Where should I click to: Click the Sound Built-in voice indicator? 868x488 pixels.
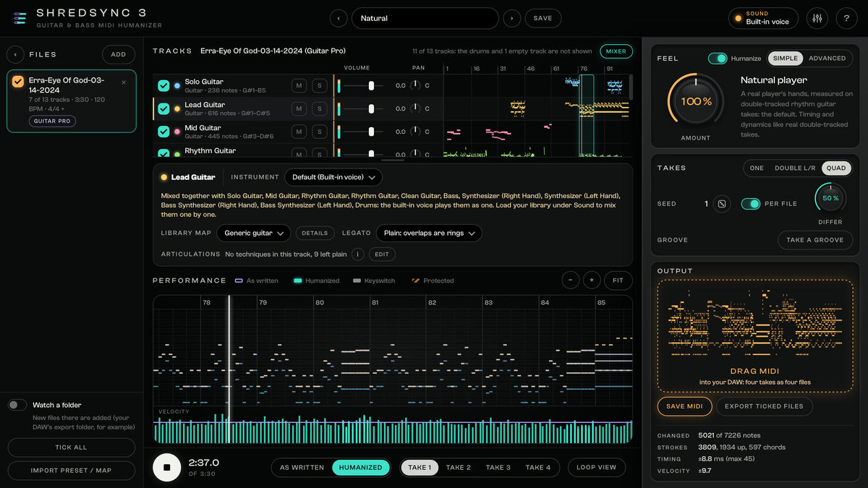click(x=763, y=18)
